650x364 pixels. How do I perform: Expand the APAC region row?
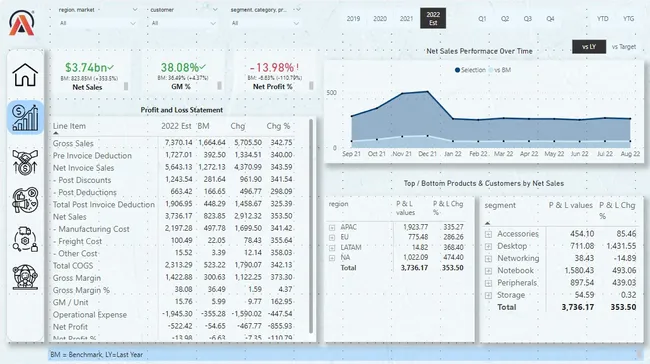332,228
